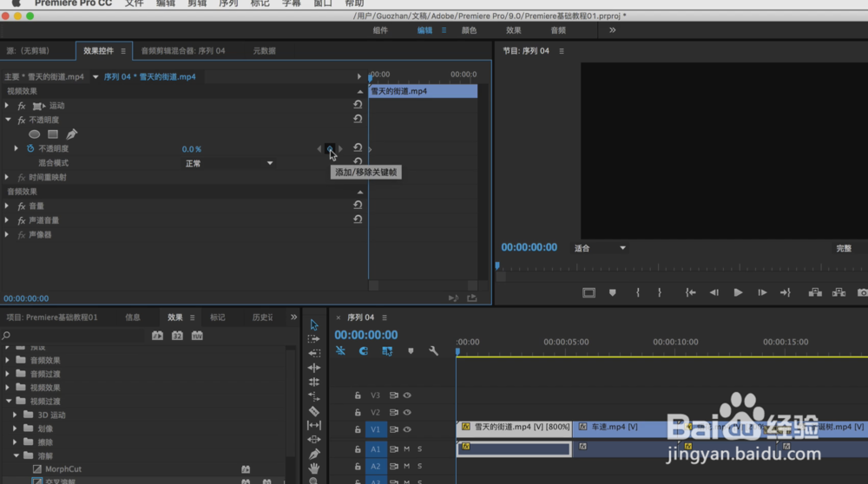Select the Track Select Forward tool
This screenshot has height=484, width=868.
(x=314, y=338)
